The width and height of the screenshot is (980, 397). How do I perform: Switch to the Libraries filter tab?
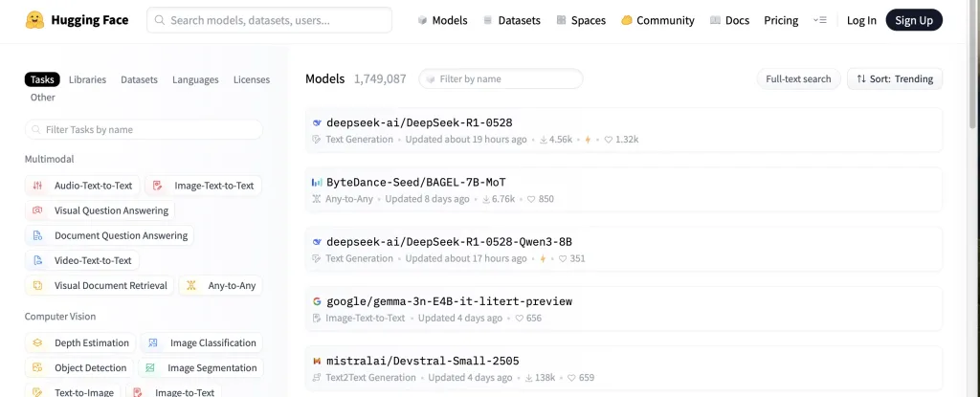coord(87,79)
